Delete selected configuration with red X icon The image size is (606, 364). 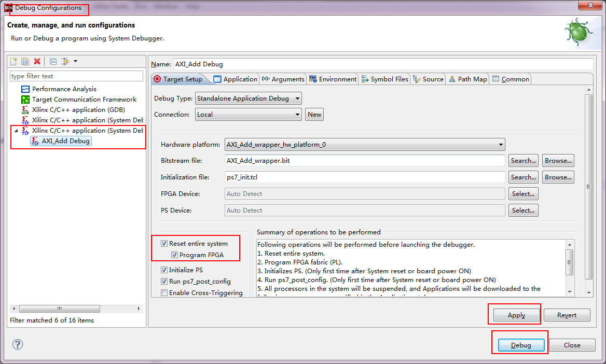tap(37, 61)
